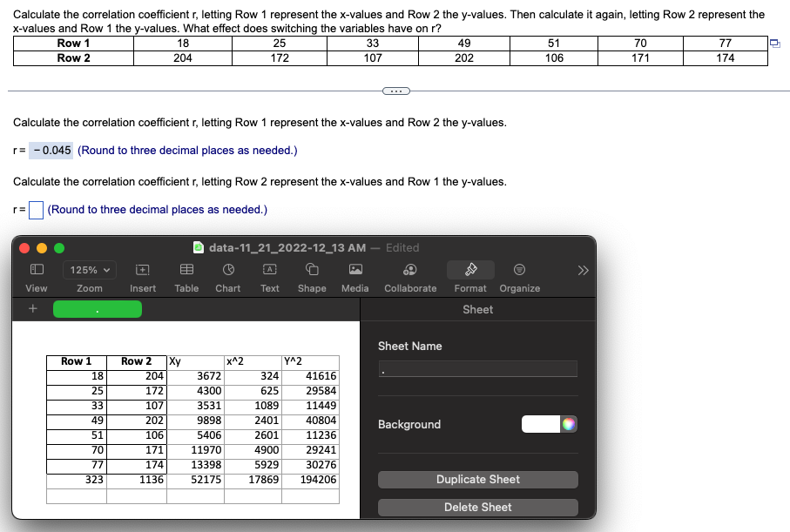Expand the ellipsis divider button

pos(396,91)
